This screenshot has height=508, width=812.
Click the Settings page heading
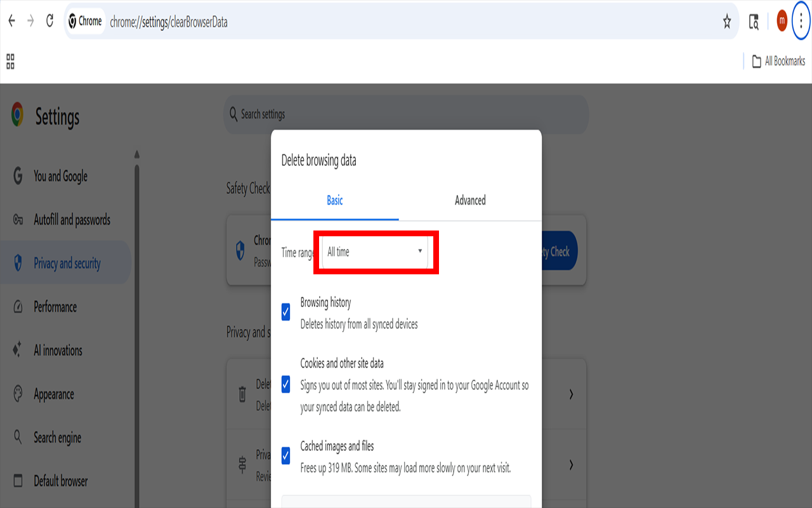(57, 117)
